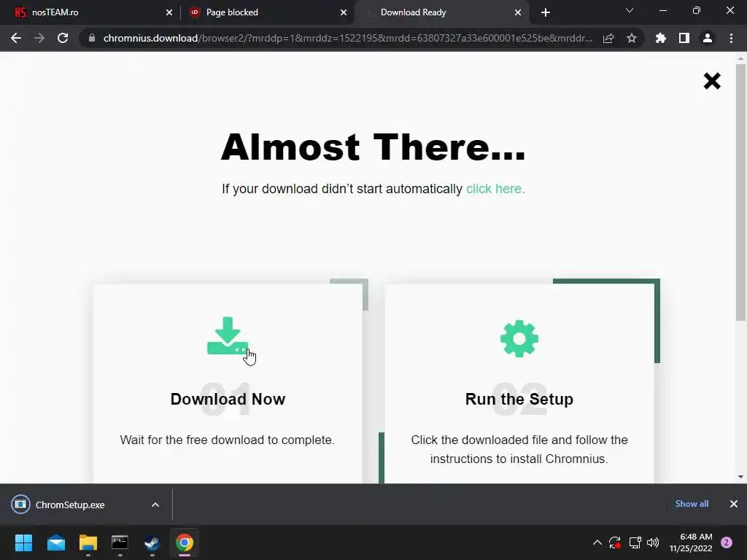The width and height of the screenshot is (747, 560).
Task: Show all downloads
Action: (x=692, y=504)
